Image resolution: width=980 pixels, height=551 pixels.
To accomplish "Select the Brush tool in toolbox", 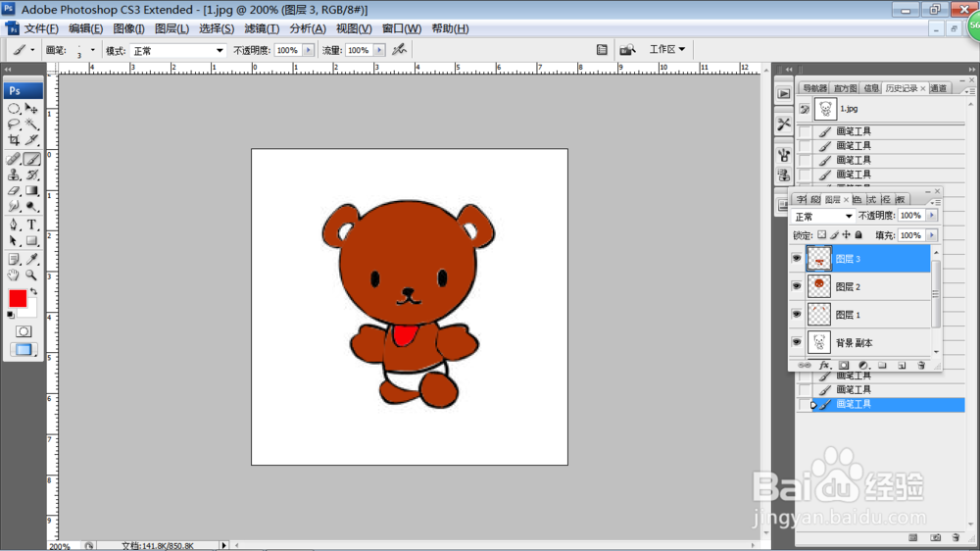I will (31, 160).
